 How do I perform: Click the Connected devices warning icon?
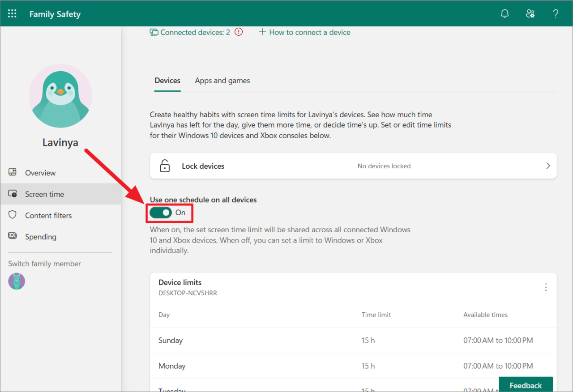point(239,32)
